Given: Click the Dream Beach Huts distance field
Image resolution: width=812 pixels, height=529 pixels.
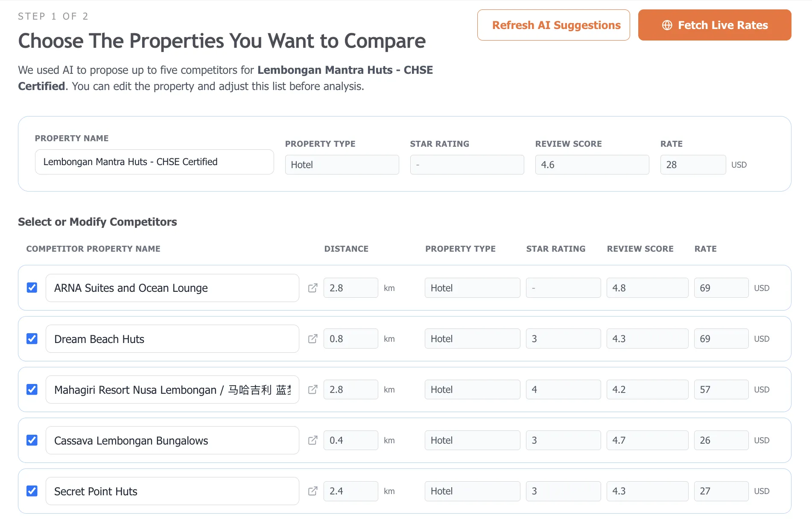Looking at the screenshot, I should (x=351, y=338).
